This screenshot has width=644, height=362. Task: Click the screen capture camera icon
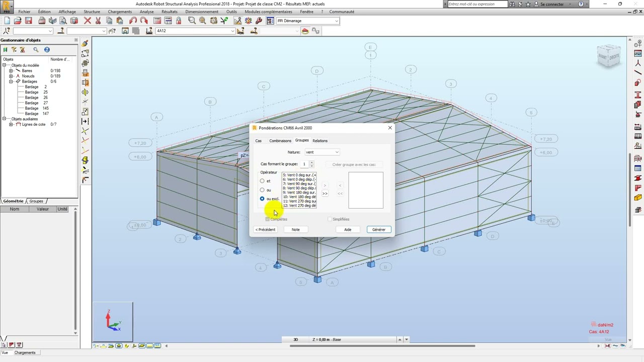(74, 21)
